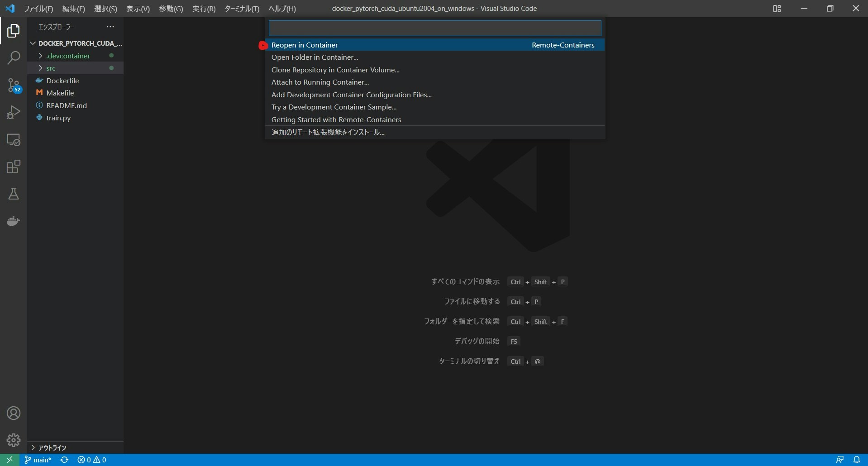The width and height of the screenshot is (868, 466).
Task: Open the ヘルプ(H) menu
Action: tap(282, 9)
